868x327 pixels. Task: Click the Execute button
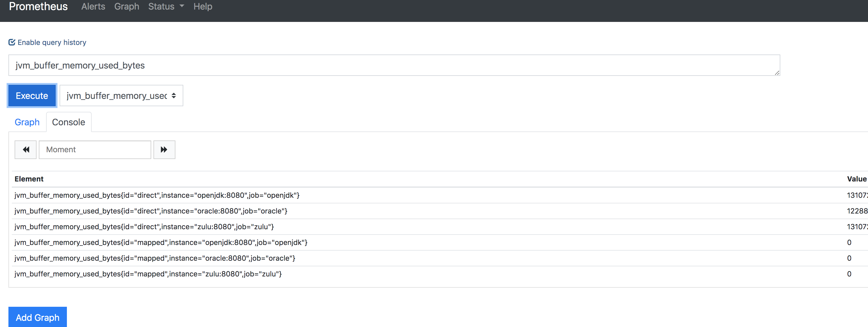pyautogui.click(x=31, y=96)
